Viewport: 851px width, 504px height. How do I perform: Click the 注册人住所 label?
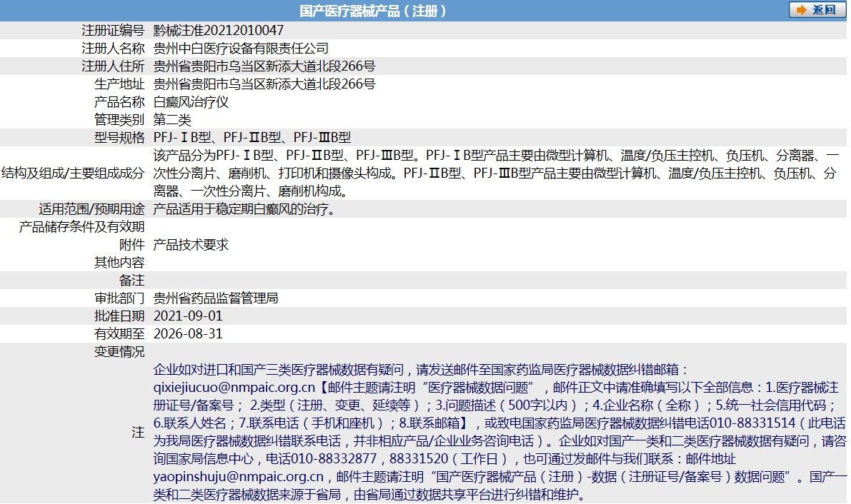pos(113,66)
